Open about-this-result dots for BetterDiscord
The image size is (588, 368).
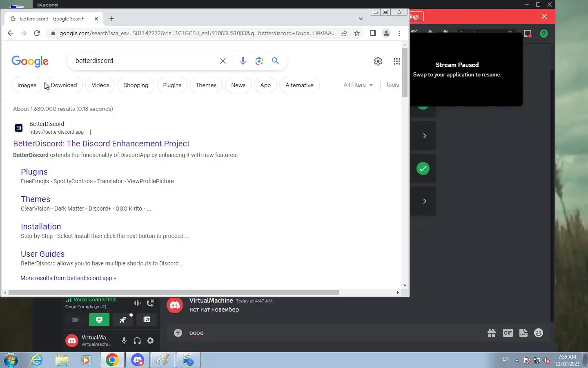click(91, 132)
